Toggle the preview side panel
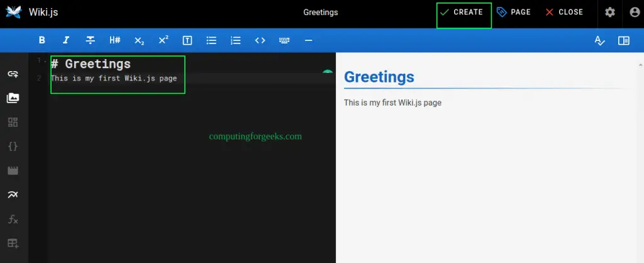The height and width of the screenshot is (263, 644). click(x=624, y=40)
